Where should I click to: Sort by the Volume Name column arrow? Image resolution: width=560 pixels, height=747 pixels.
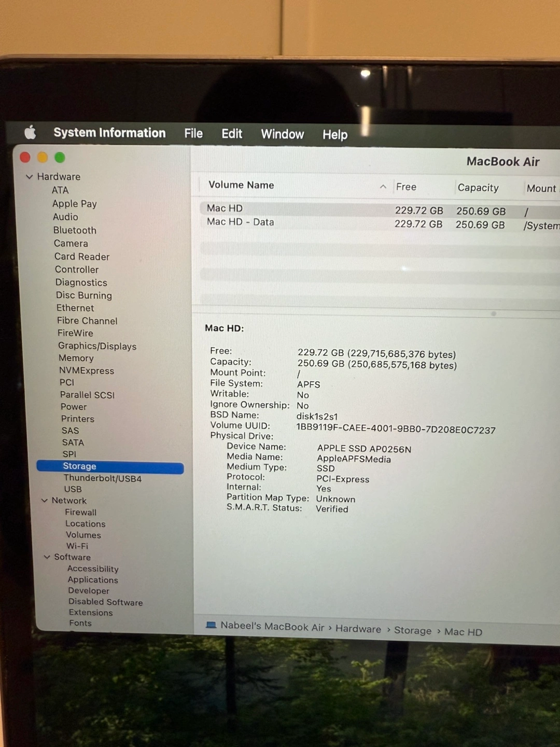click(x=383, y=187)
